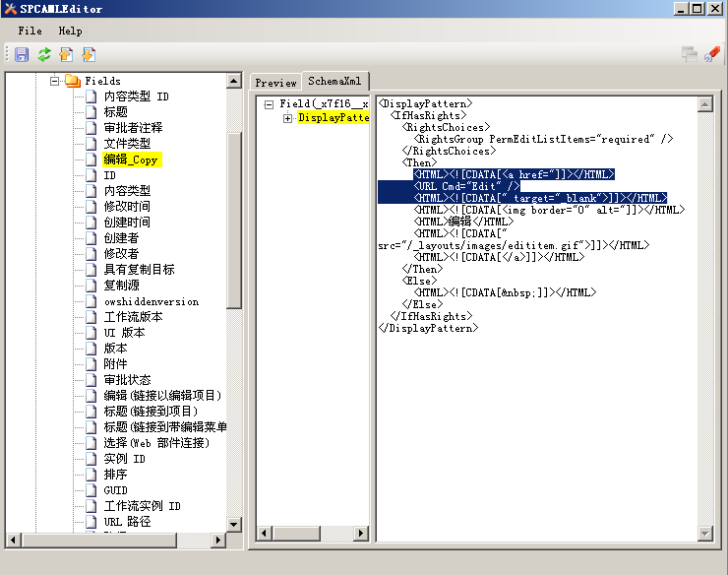Expand the DisplayPattern tree node
728x575 pixels.
click(287, 118)
